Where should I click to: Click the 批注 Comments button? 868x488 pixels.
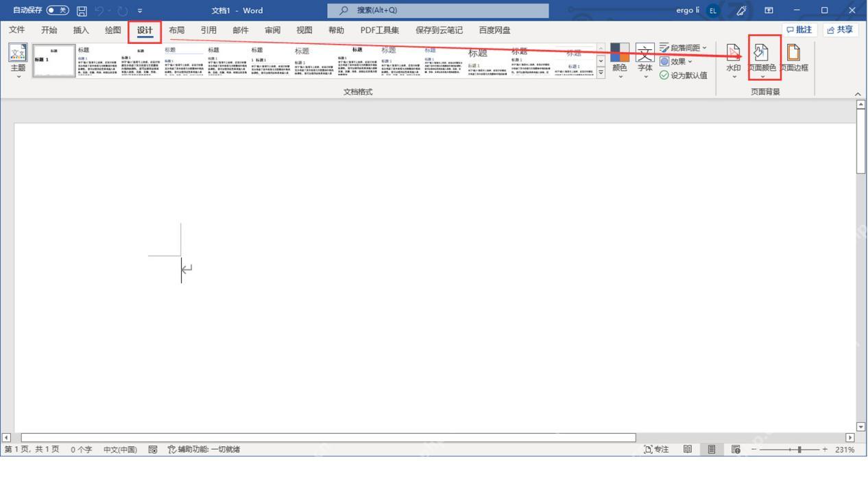[801, 29]
